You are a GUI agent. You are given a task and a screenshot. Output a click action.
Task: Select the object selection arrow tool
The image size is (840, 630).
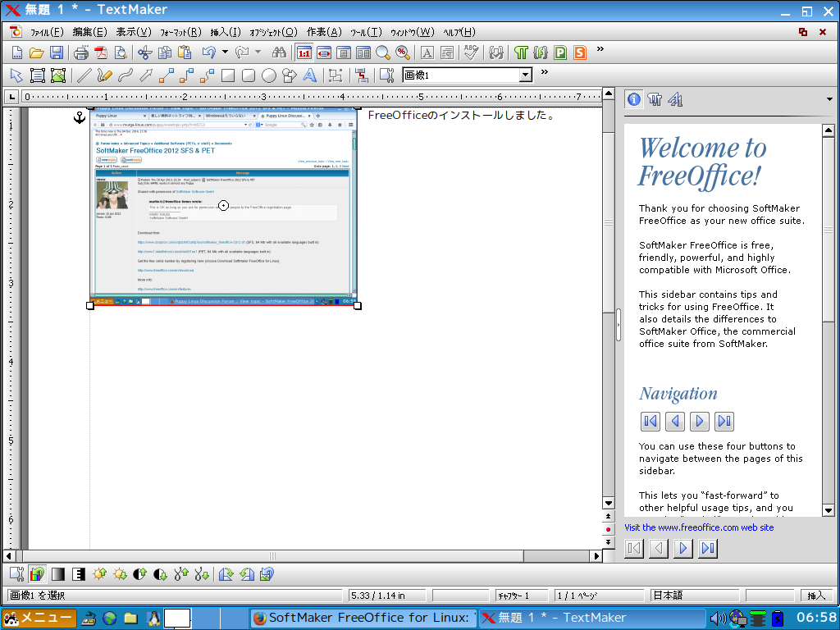(x=16, y=75)
